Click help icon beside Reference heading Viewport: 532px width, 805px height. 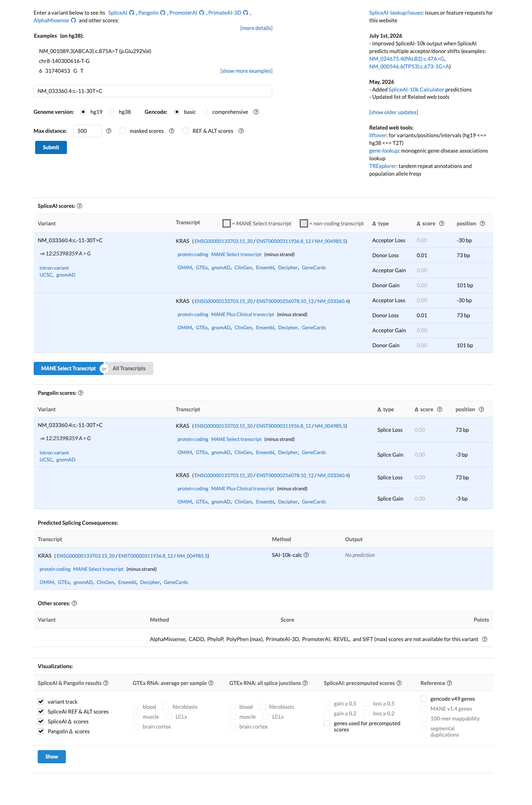pos(450,683)
